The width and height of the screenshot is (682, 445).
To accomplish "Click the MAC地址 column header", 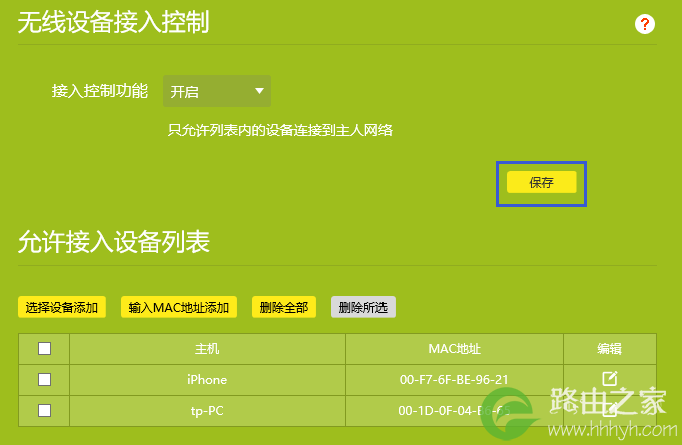I will 455,349.
